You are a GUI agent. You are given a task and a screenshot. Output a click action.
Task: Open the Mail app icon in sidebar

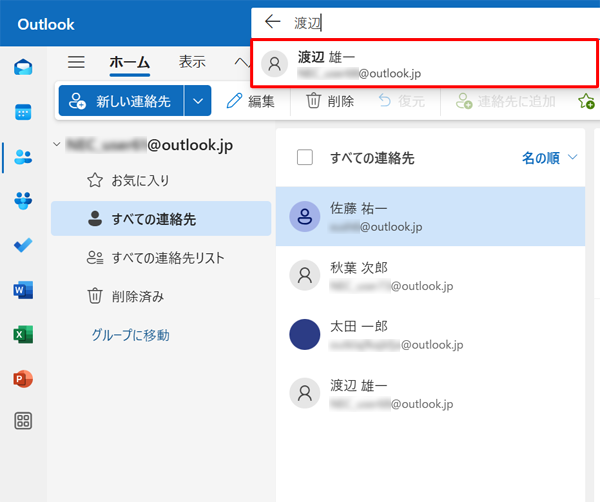click(x=23, y=67)
